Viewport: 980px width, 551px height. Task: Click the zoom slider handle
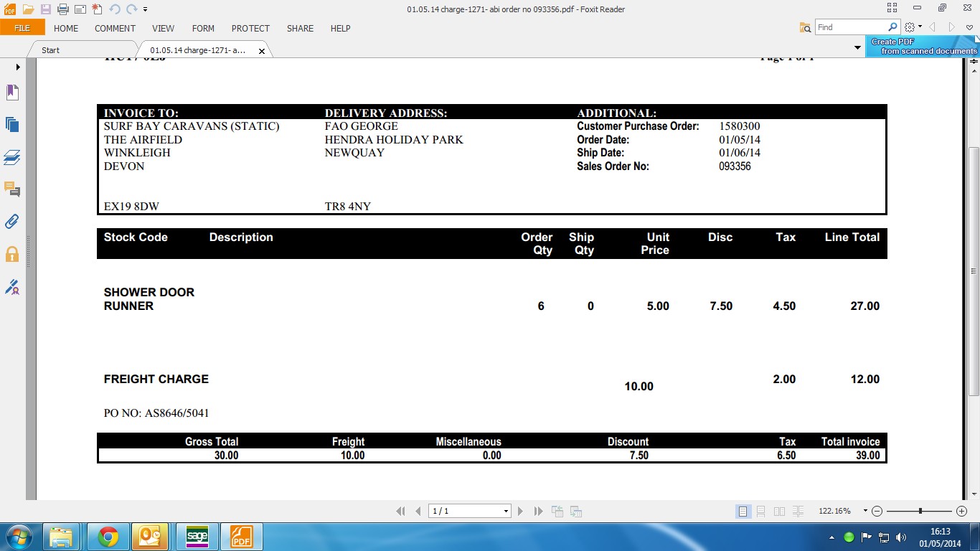tap(920, 512)
